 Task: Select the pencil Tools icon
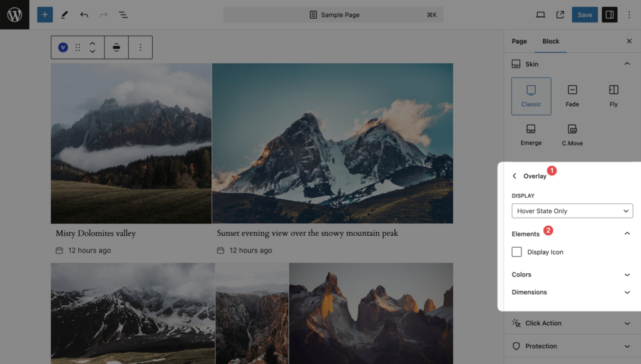pos(64,14)
